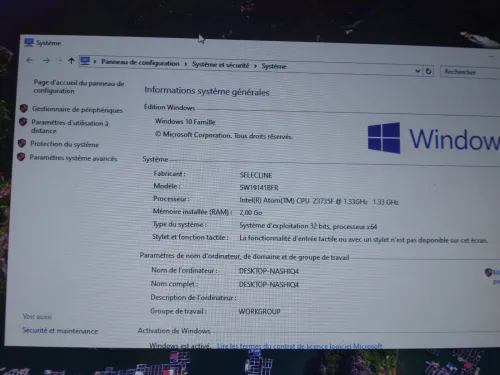Click the Rechercher search field
This screenshot has width=500, height=375.
click(x=470, y=72)
